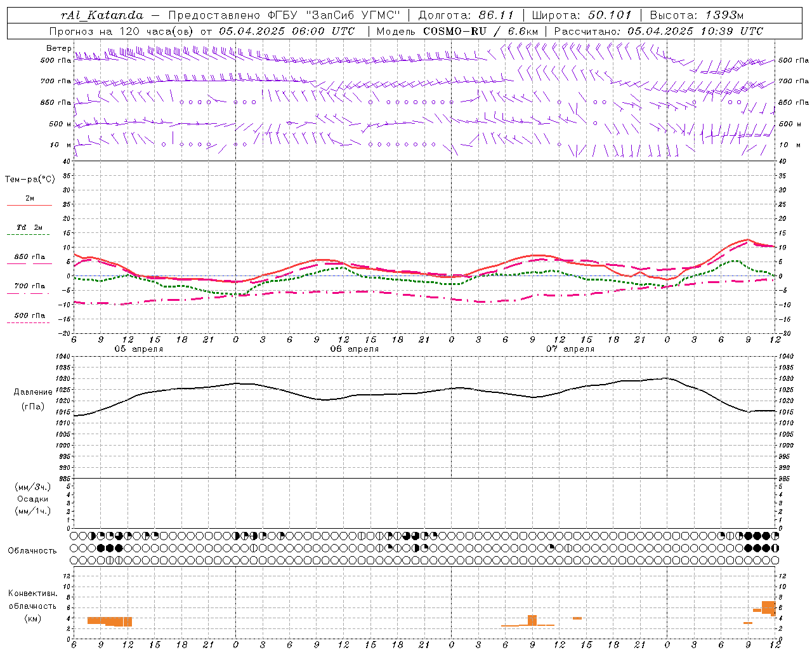Screen dimensions: 812x650
Task: Click the Td 2м legend label
Action: tap(30, 227)
